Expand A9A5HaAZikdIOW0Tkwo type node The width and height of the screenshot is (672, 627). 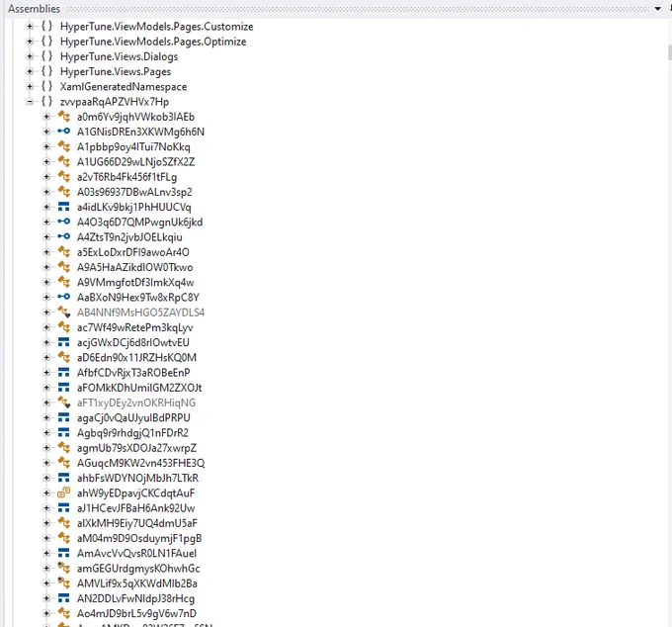(x=46, y=267)
